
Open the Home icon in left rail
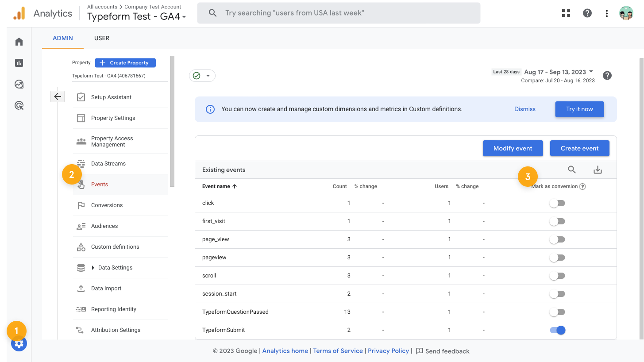click(19, 42)
